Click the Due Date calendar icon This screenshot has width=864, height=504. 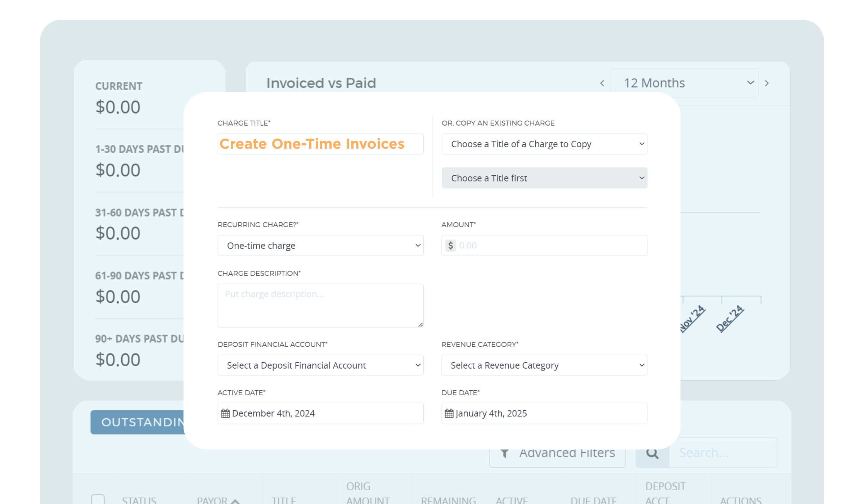click(x=449, y=413)
